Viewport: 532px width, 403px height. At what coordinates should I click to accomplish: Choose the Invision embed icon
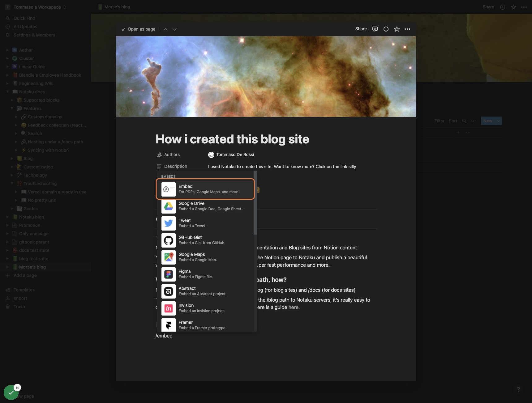pyautogui.click(x=169, y=308)
